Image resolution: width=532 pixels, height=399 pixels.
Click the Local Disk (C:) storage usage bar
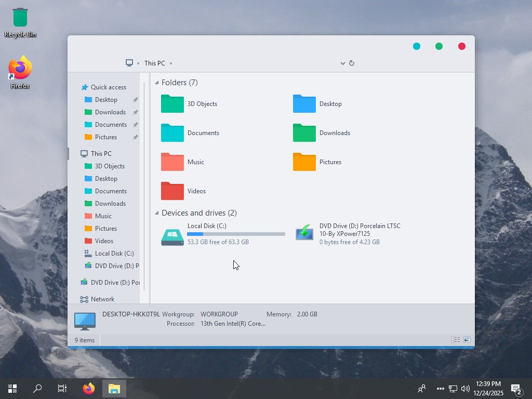tap(236, 234)
